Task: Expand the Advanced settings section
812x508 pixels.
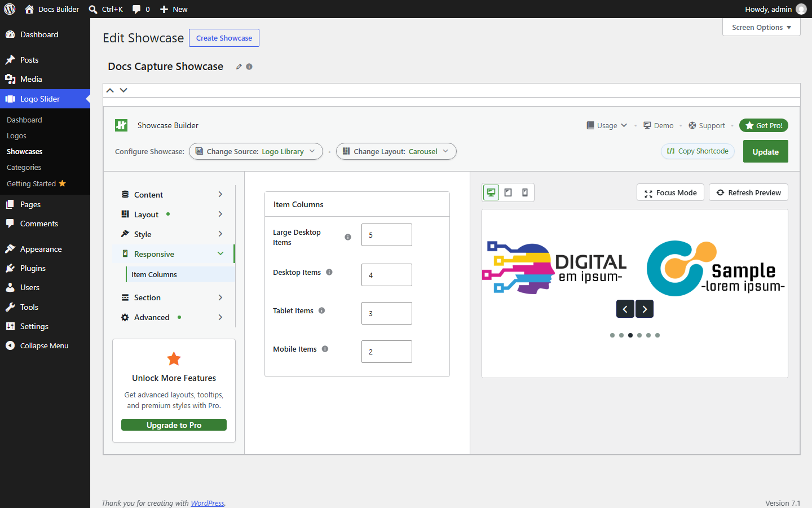Action: (x=173, y=317)
